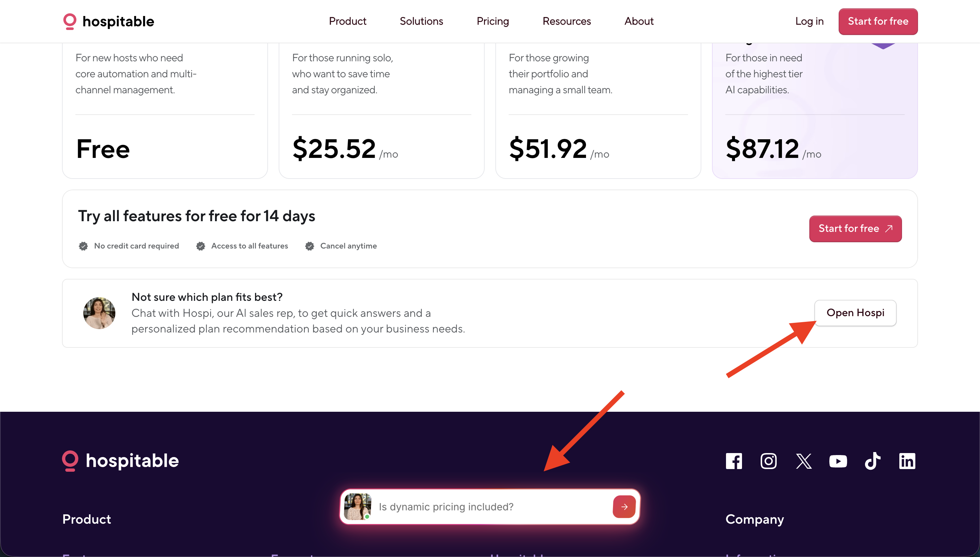This screenshot has height=557, width=980.
Task: Click the Hospitable logo in the header
Action: (x=108, y=21)
